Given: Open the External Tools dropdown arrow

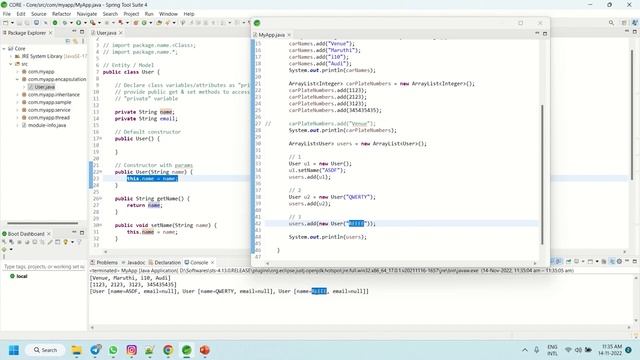Looking at the screenshot, I should (99, 23).
